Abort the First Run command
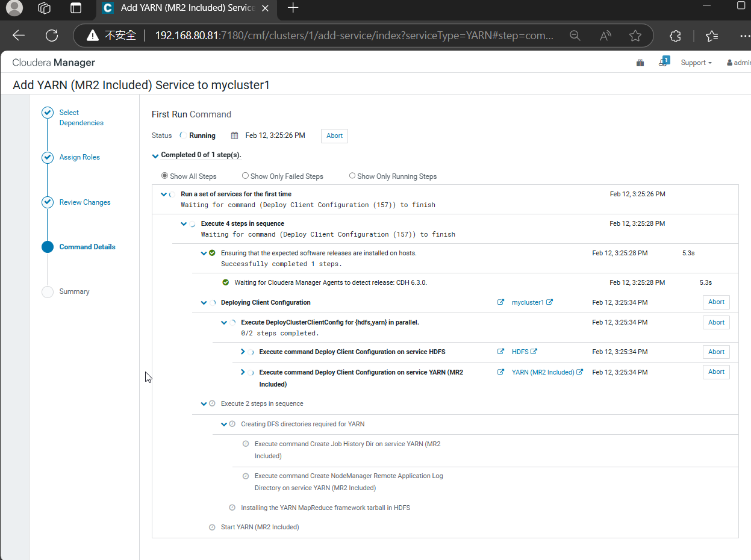Screen dimensions: 751x560 [x=334, y=135]
